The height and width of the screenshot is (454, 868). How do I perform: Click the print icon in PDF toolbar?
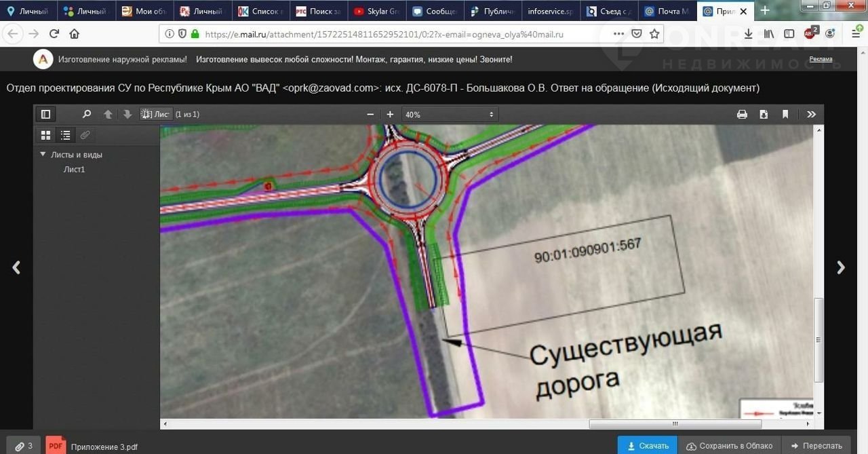click(x=742, y=115)
